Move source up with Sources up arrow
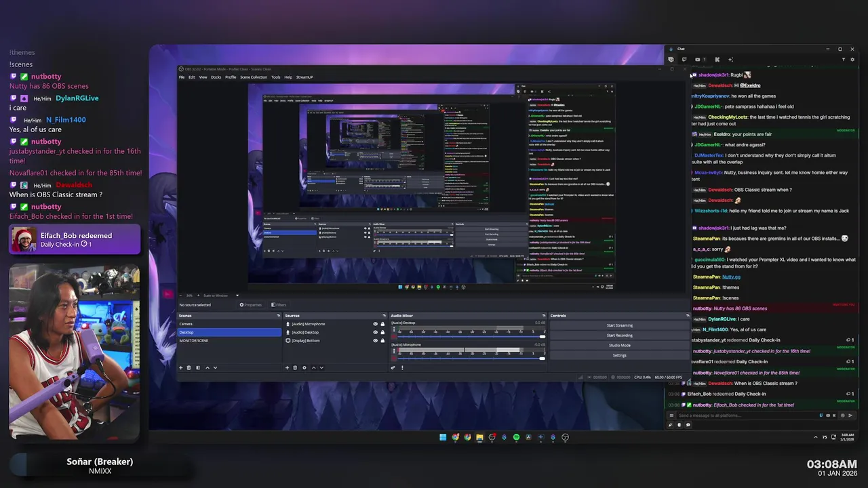The width and height of the screenshot is (868, 488). (x=313, y=367)
